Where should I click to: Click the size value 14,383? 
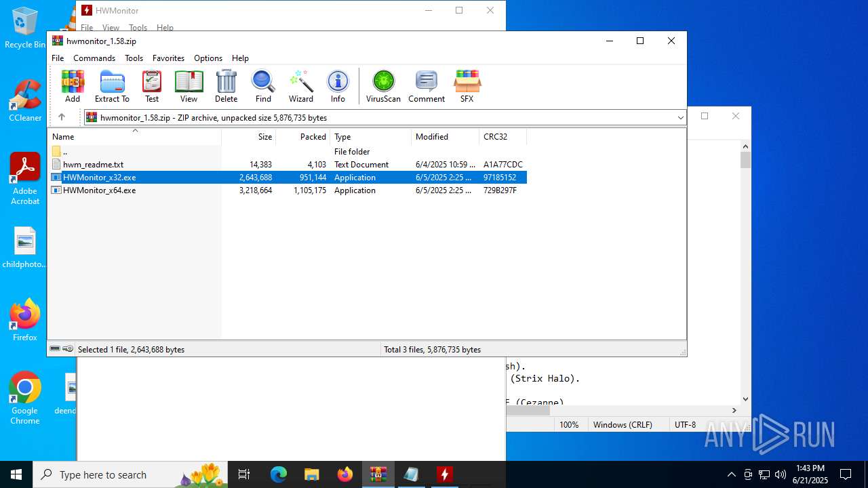coord(260,165)
